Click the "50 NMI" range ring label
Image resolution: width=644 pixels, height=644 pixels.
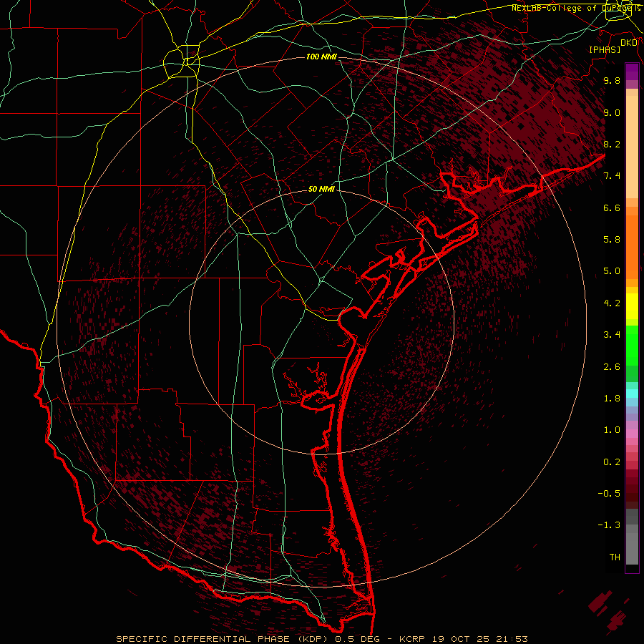(321, 189)
